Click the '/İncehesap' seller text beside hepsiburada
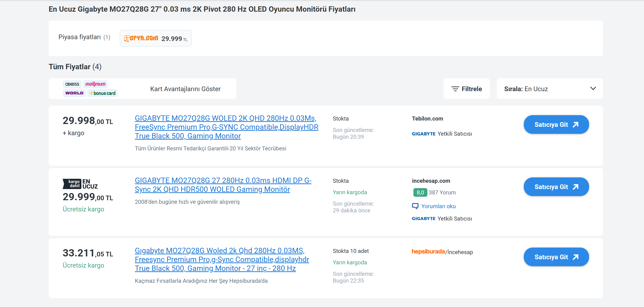The image size is (644, 307). [459, 252]
